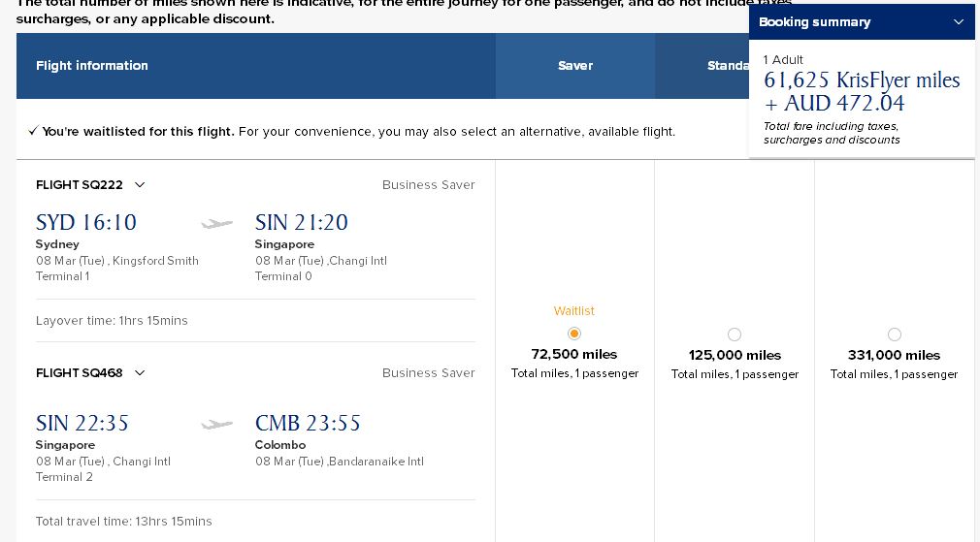Click the FLIGHT SQ468 label
The height and width of the screenshot is (542, 980).
click(80, 372)
